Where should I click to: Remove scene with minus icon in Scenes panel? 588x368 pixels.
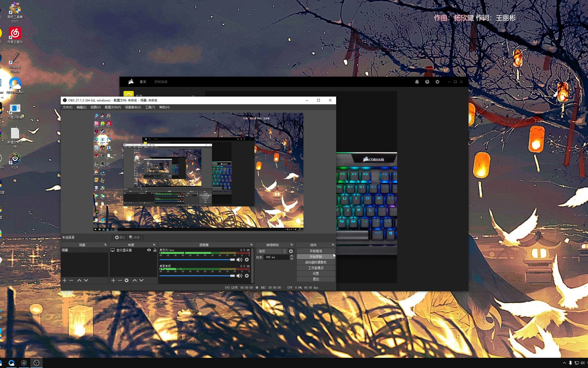pyautogui.click(x=71, y=280)
